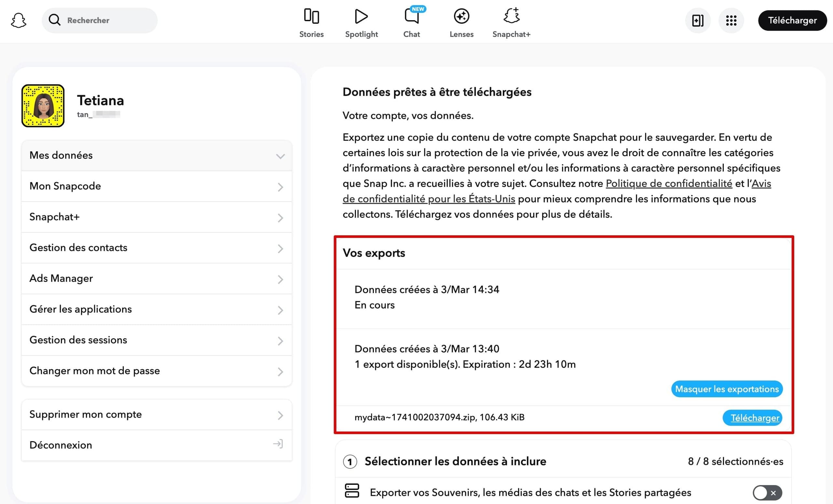Open Snapchat+ sidebar menu item

[157, 217]
